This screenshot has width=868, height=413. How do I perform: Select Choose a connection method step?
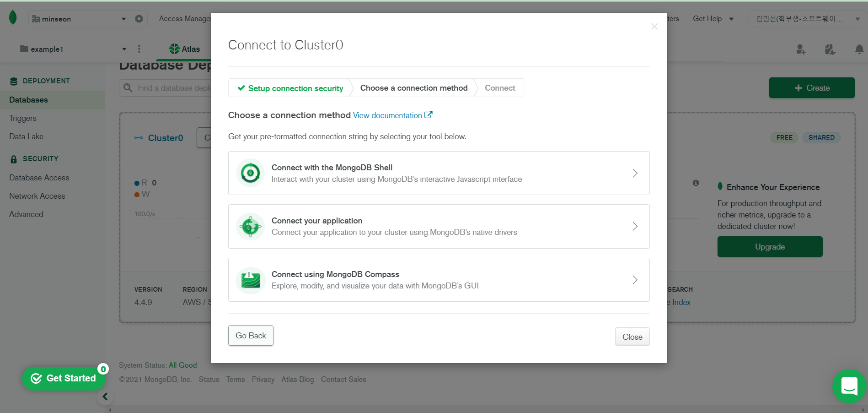414,88
